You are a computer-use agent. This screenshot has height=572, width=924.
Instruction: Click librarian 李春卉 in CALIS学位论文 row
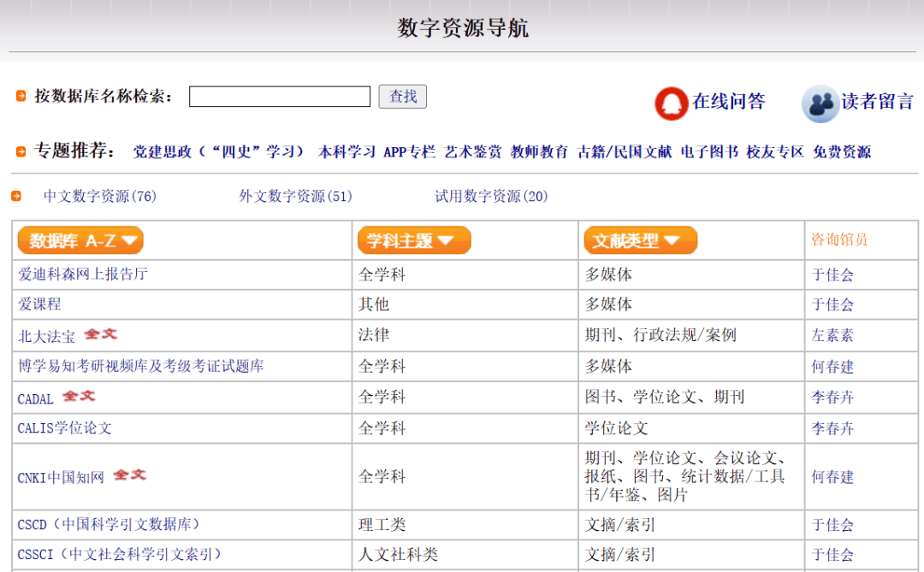coord(832,428)
